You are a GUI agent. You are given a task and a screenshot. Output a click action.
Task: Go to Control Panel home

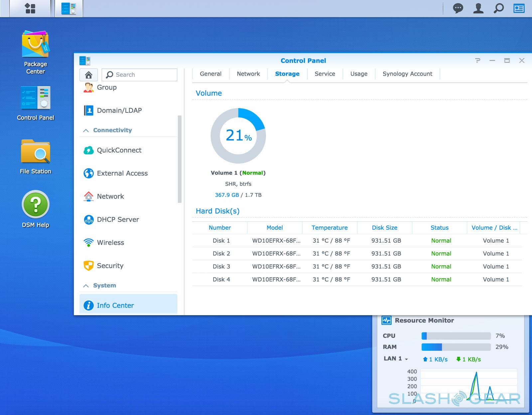[88, 75]
